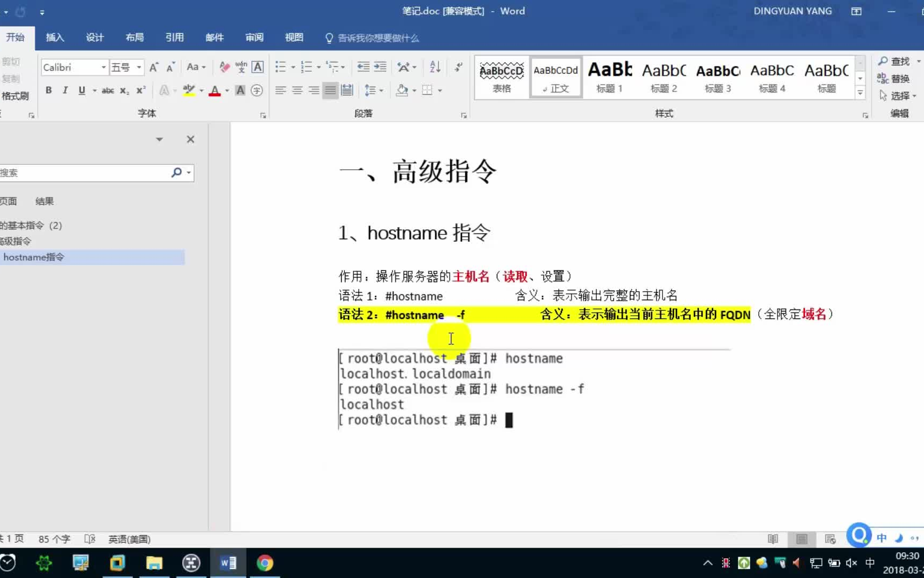Open the line spacing dropdown
This screenshot has height=578, width=924.
pyautogui.click(x=373, y=90)
